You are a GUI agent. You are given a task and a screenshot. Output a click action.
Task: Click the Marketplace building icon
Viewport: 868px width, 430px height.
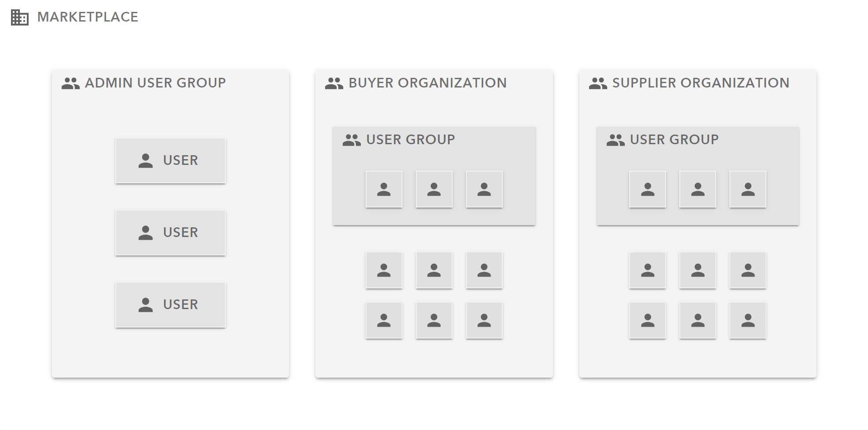click(20, 18)
